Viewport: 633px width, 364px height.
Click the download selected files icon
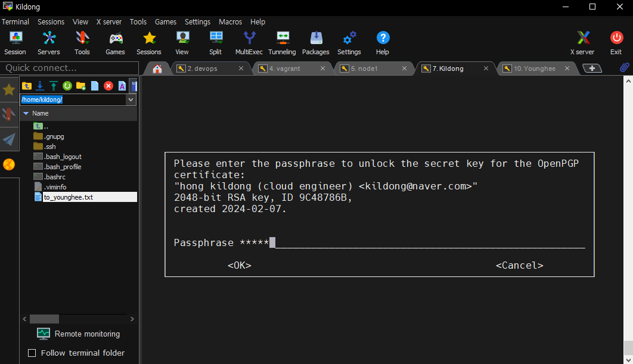(40, 86)
